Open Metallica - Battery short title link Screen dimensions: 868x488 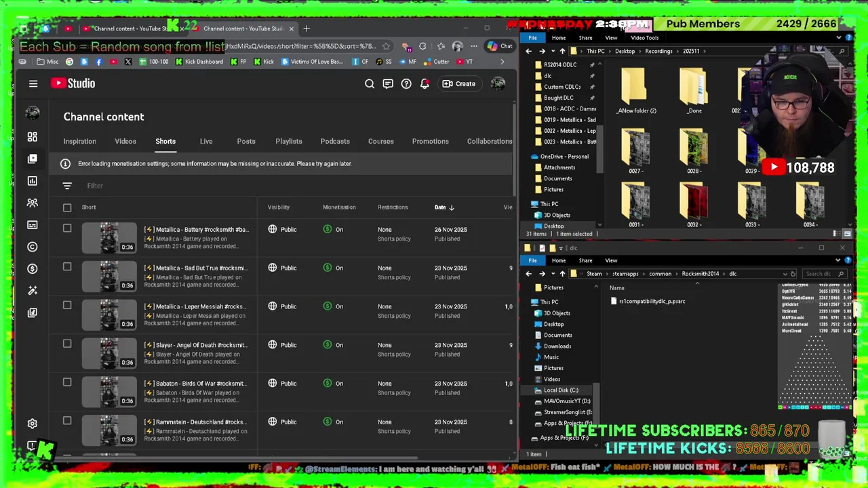(x=196, y=229)
